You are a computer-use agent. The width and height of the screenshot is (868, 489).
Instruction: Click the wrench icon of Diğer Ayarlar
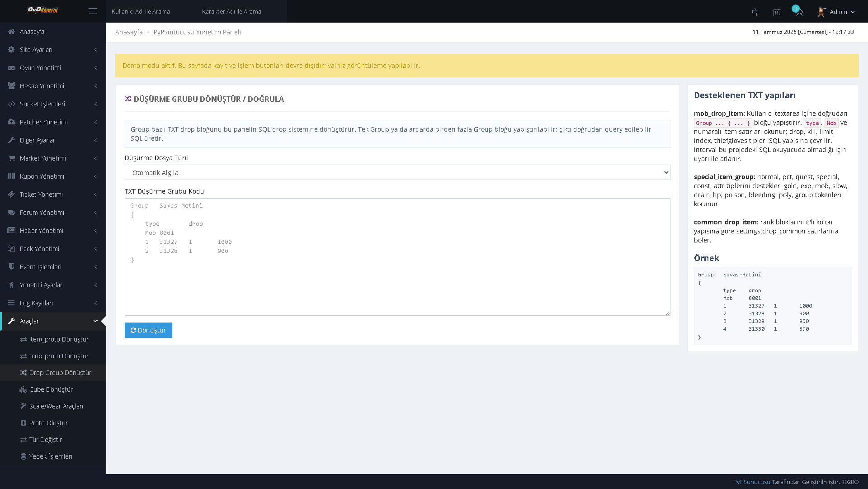12,140
